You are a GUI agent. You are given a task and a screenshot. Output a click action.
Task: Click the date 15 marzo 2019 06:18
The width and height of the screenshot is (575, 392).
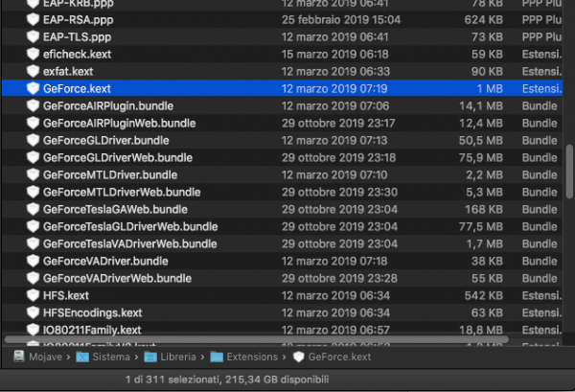pos(334,55)
